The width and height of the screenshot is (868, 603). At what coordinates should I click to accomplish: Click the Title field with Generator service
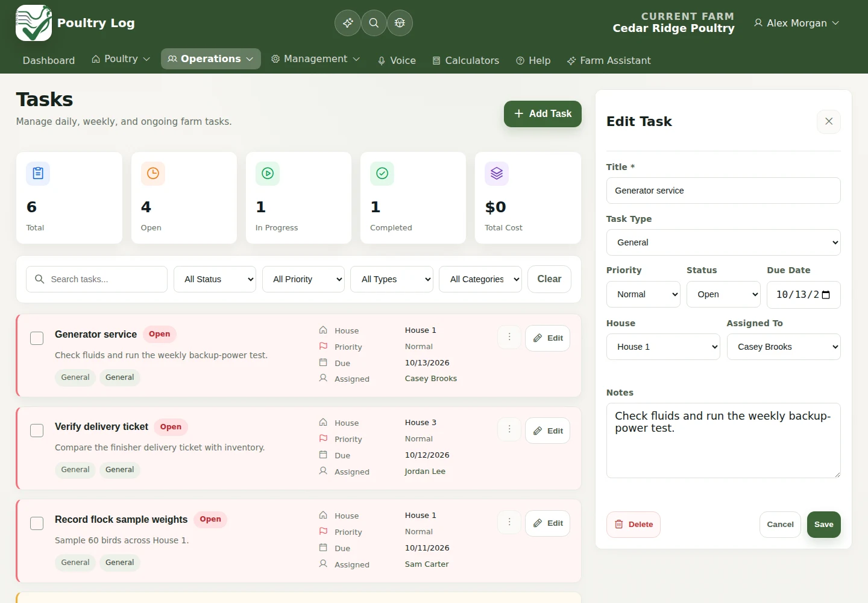pos(723,191)
